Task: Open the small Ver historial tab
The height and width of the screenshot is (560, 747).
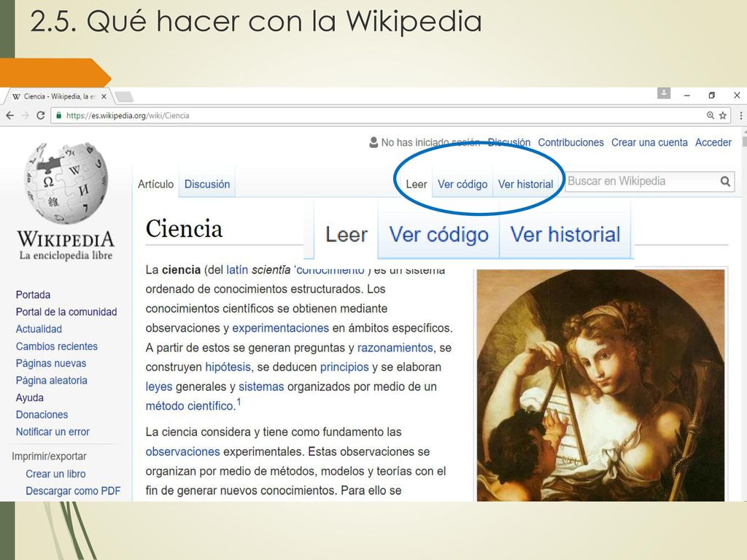Action: pos(525,184)
